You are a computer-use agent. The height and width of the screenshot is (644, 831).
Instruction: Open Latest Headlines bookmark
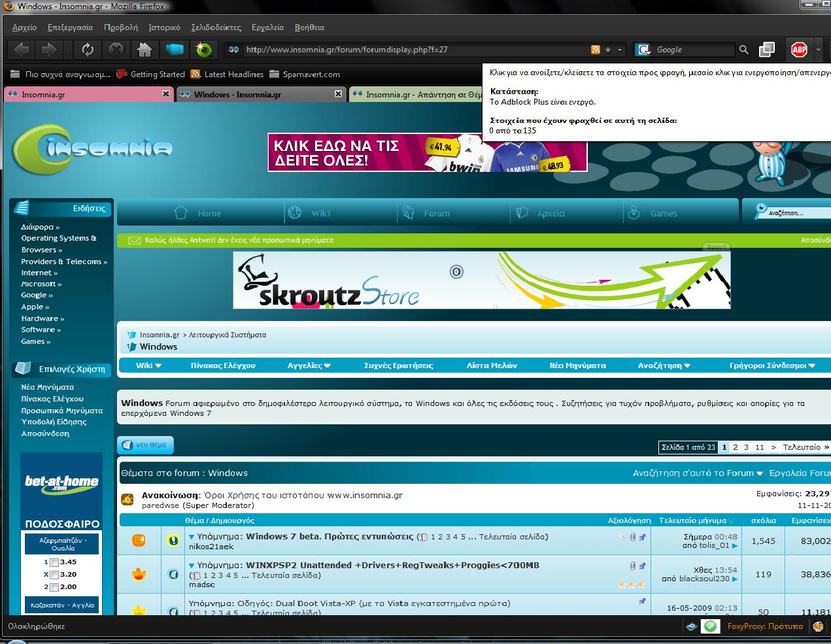pyautogui.click(x=227, y=75)
